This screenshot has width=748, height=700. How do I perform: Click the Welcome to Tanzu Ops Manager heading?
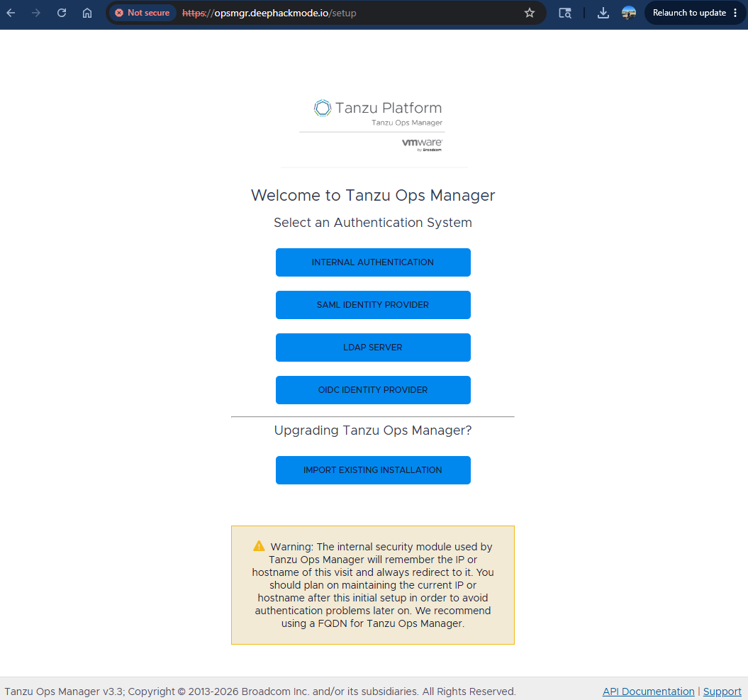[x=373, y=195]
